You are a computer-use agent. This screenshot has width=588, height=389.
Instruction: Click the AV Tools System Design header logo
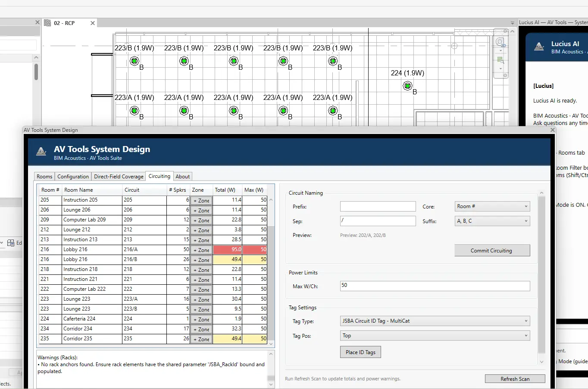[41, 151]
